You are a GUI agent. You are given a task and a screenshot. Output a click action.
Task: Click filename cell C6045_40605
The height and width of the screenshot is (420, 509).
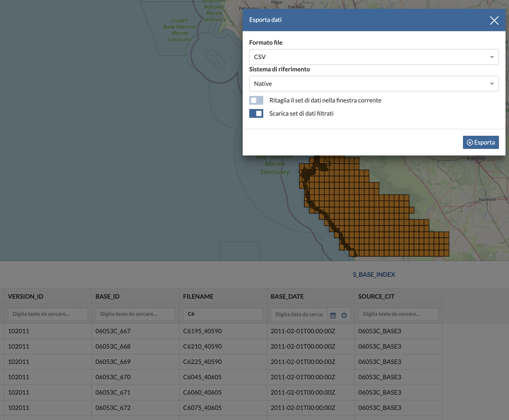click(x=223, y=377)
